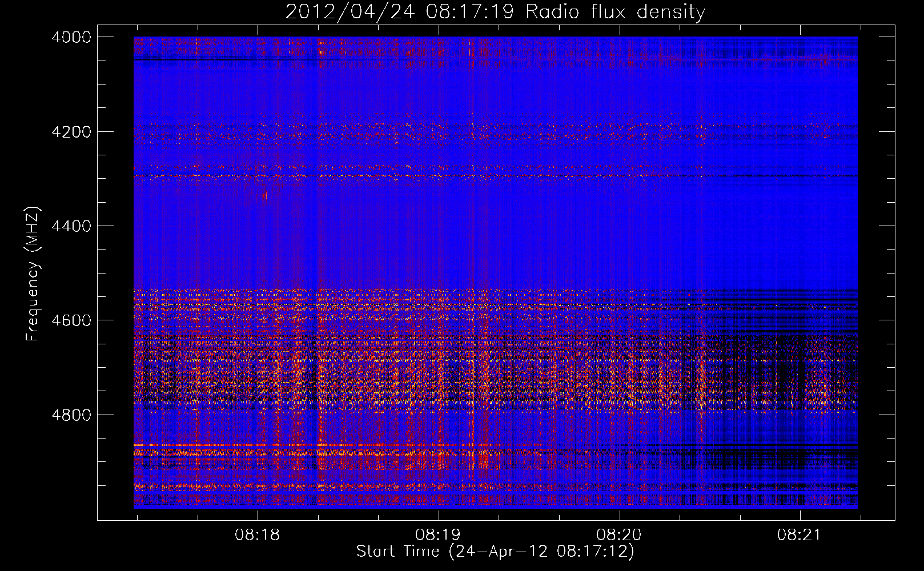Click the 4800 frequency axis label
The width and height of the screenshot is (924, 571).
71,415
